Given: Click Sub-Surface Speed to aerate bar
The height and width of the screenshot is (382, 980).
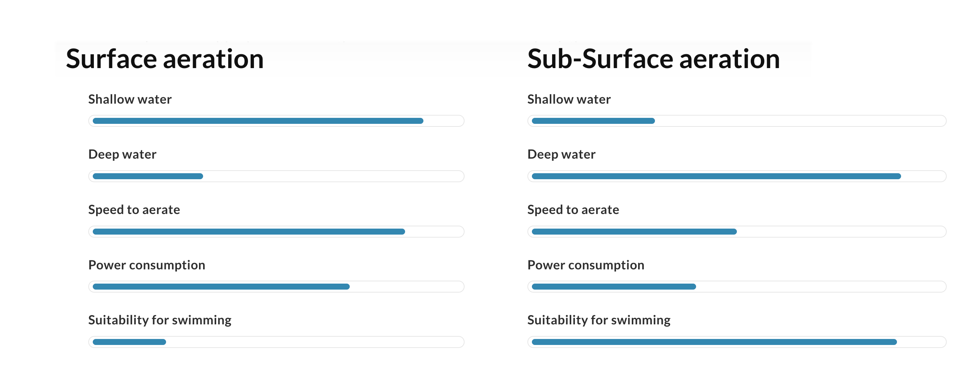Looking at the screenshot, I should 737,232.
